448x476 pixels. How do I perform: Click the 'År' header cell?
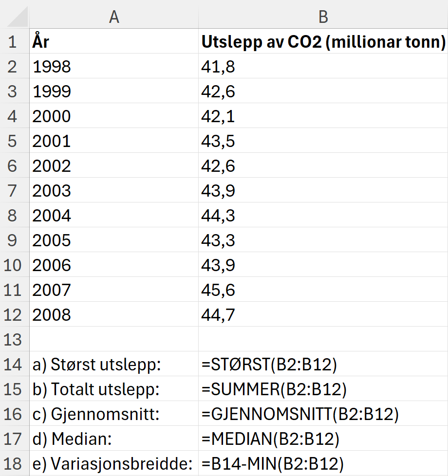[x=114, y=42]
